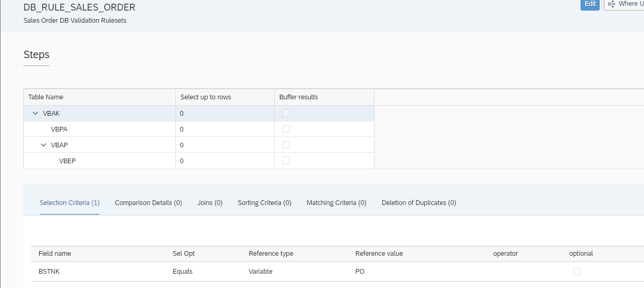Check Buffer results box for VBEP
The image size is (644, 288).
click(x=286, y=161)
